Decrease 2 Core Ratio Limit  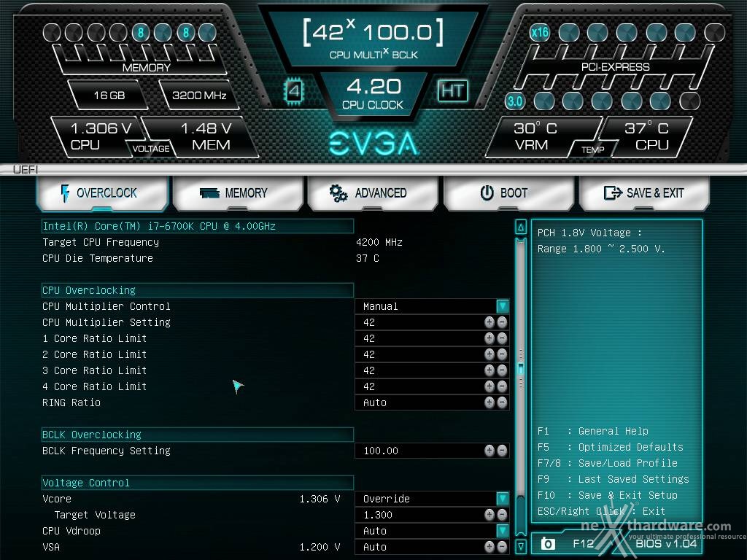pyautogui.click(x=502, y=354)
